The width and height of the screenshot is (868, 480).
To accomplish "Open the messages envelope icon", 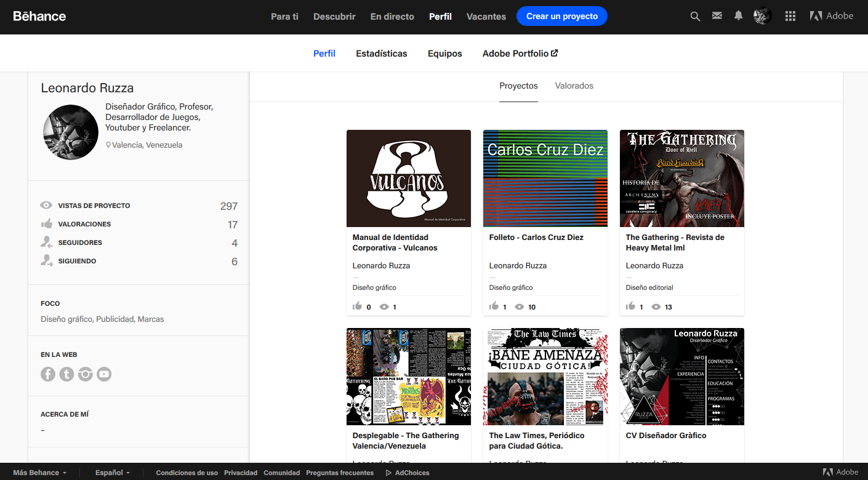I will [717, 16].
